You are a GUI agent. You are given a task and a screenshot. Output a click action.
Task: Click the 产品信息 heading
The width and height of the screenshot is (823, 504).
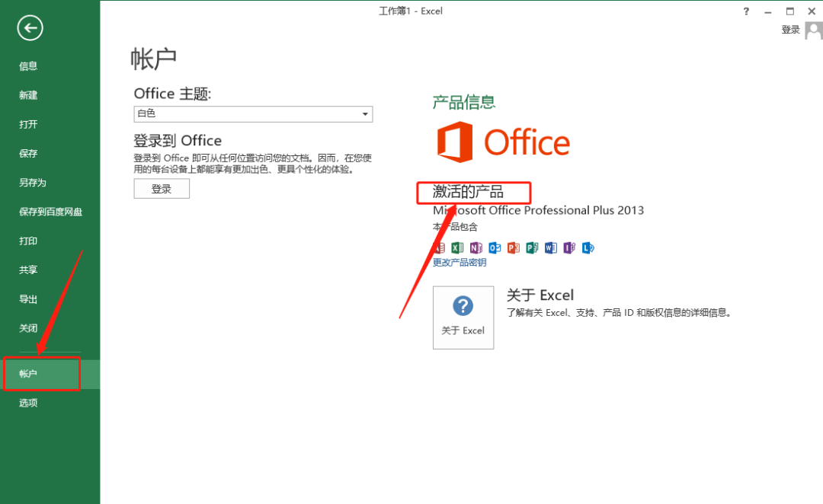pos(464,102)
